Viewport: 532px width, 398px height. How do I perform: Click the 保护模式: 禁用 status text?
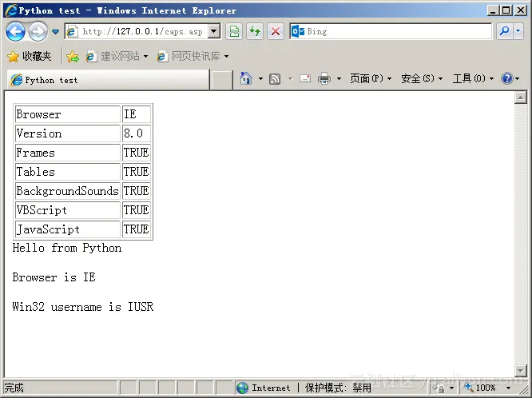(x=338, y=388)
